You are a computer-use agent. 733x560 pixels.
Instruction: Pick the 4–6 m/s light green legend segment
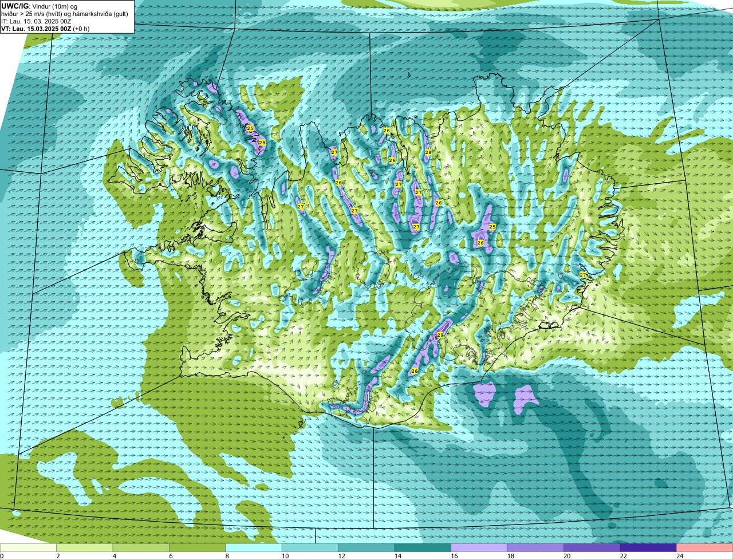[141, 548]
